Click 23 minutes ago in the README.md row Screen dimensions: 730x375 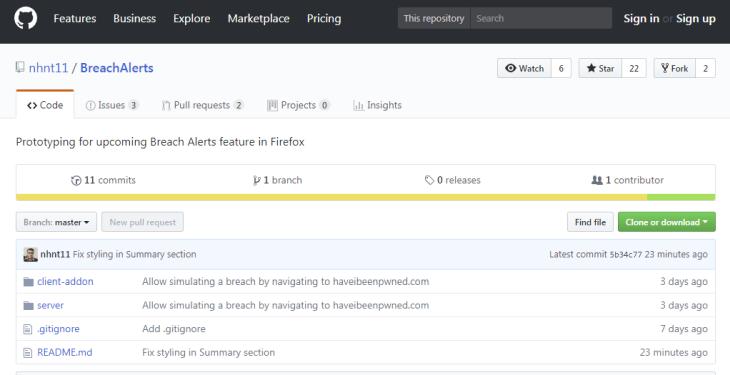[x=674, y=353]
